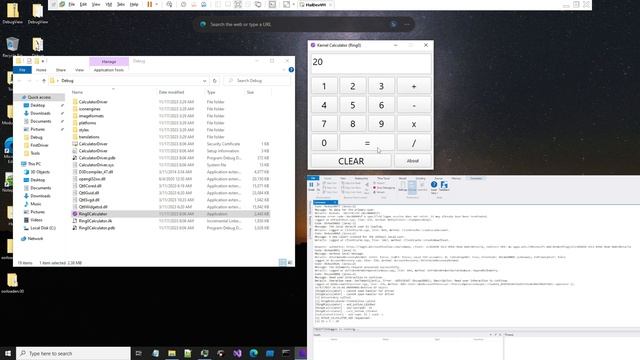Viewport: 640px width, 360px height.
Task: Open the Home ribbon tab in File Explorer
Action: pyautogui.click(x=41, y=70)
